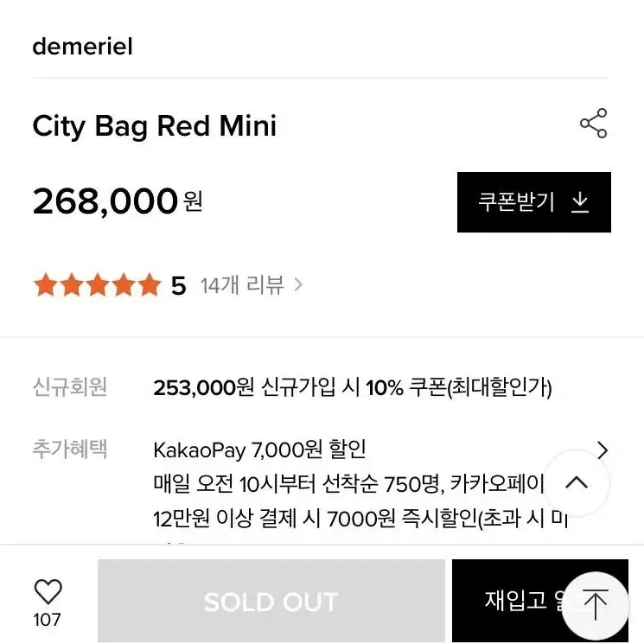Tap the 재입고 알림 restock button
The width and height of the screenshot is (644, 644).
point(540,601)
